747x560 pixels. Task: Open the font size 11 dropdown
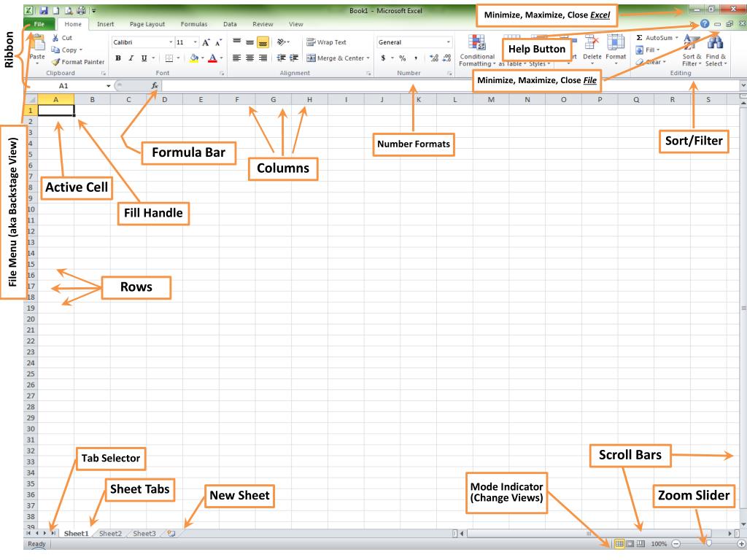pos(195,42)
